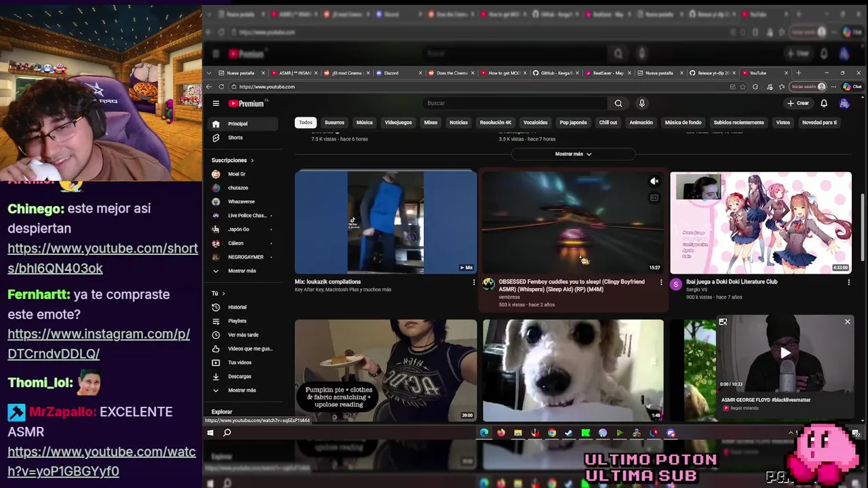This screenshot has height=488, width=868.
Task: Go back with browser back arrow
Action: (210, 87)
